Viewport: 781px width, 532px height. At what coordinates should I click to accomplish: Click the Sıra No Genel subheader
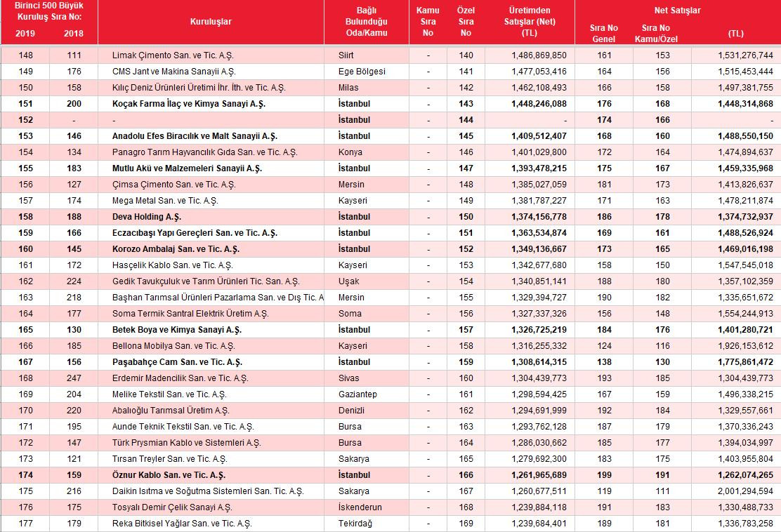(x=604, y=34)
